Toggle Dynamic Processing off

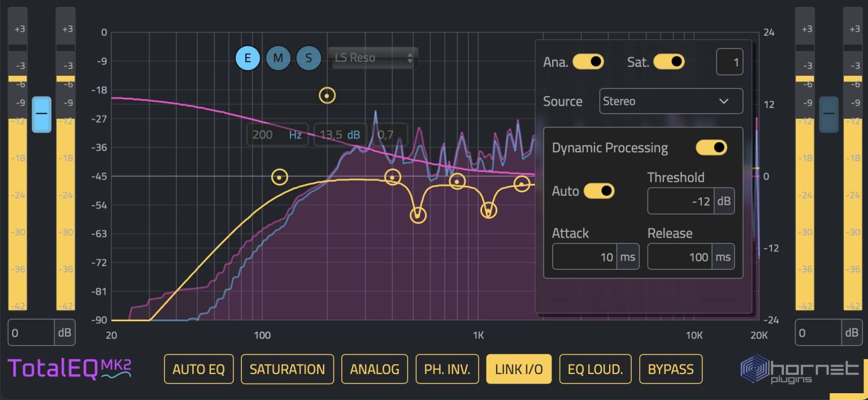pyautogui.click(x=711, y=147)
